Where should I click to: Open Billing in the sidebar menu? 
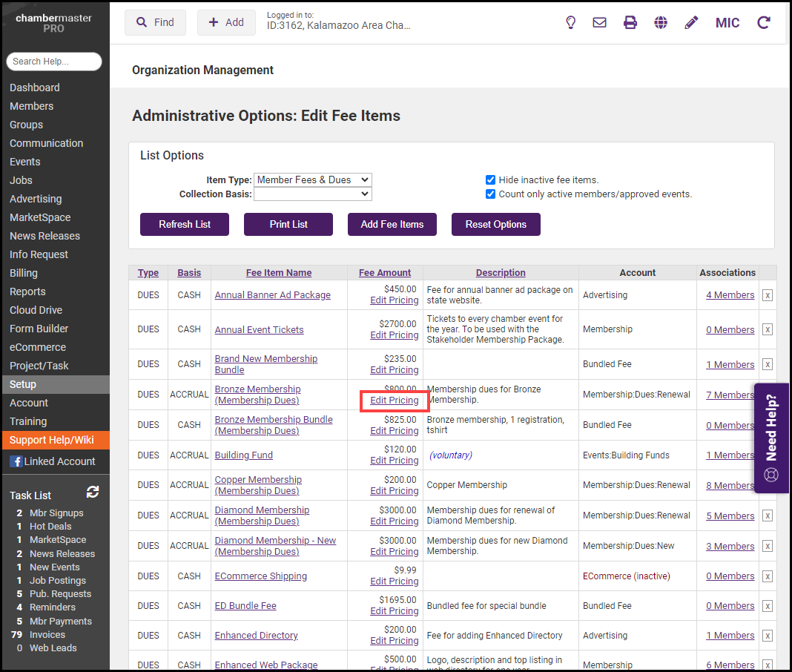24,273
